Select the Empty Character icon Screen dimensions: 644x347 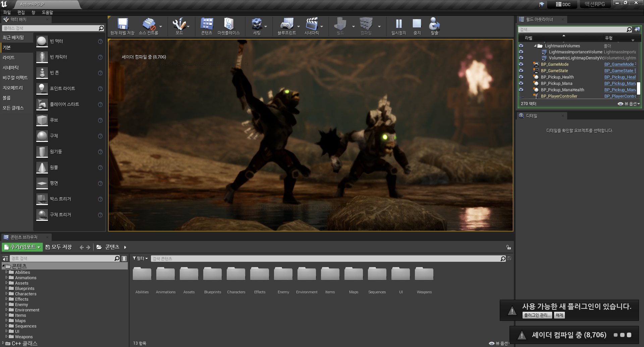coord(42,57)
